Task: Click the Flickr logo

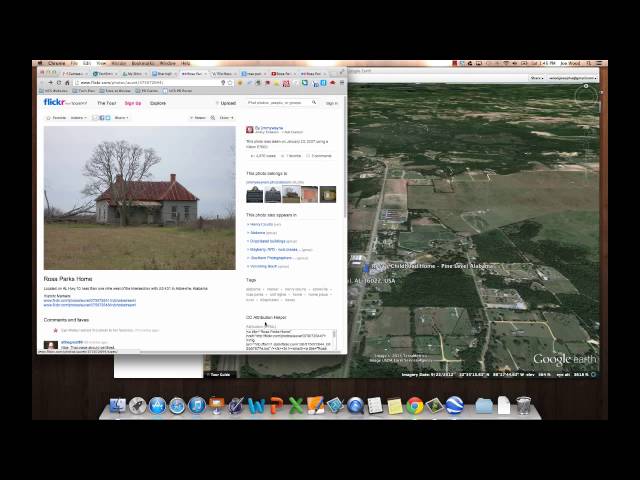Action: [54, 102]
